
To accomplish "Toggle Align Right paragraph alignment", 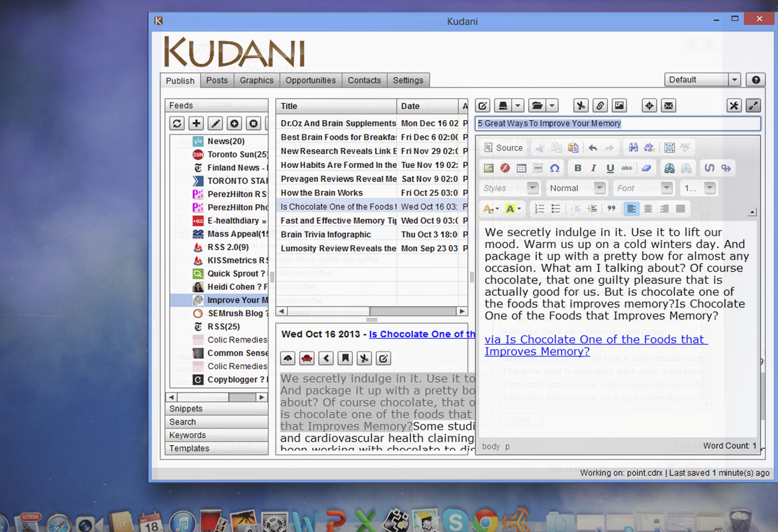I will 664,208.
